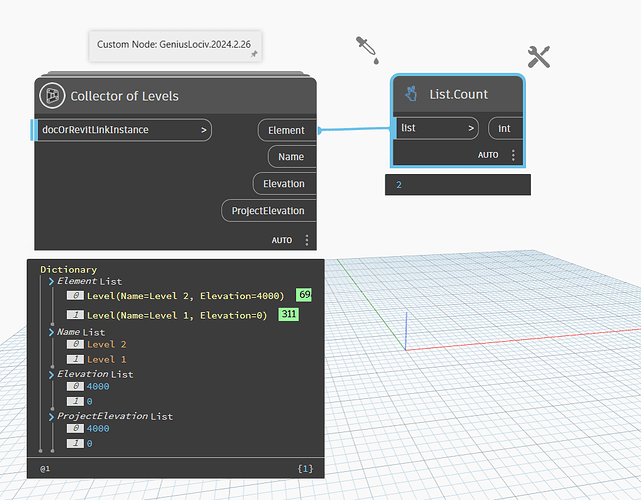This screenshot has width=641, height=500.
Task: Click the AUTO label on List.Count
Action: tap(488, 155)
